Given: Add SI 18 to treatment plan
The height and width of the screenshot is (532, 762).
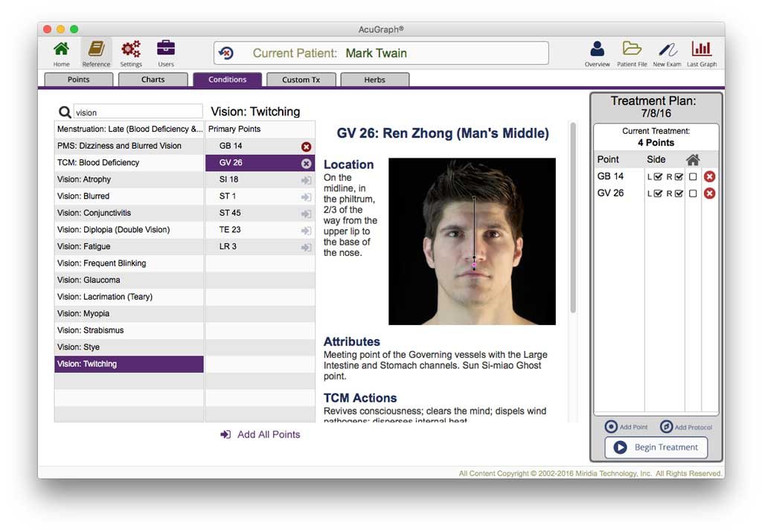Looking at the screenshot, I should click(306, 180).
